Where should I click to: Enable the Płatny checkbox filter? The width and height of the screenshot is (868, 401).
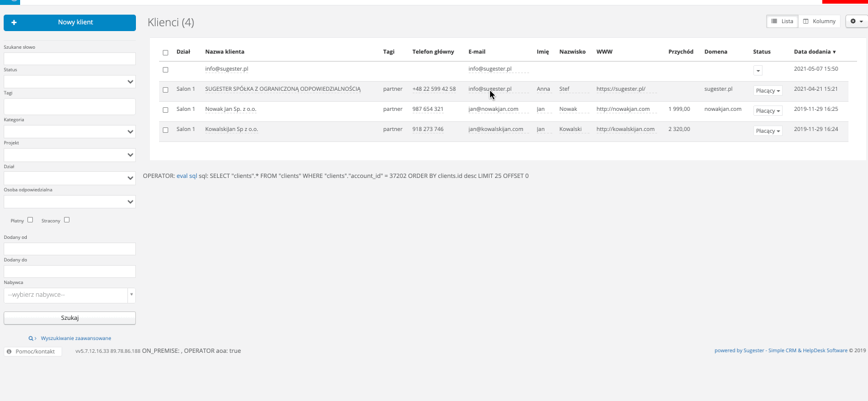click(x=30, y=220)
